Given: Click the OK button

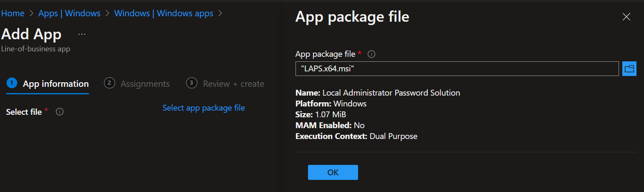Looking at the screenshot, I should (333, 172).
